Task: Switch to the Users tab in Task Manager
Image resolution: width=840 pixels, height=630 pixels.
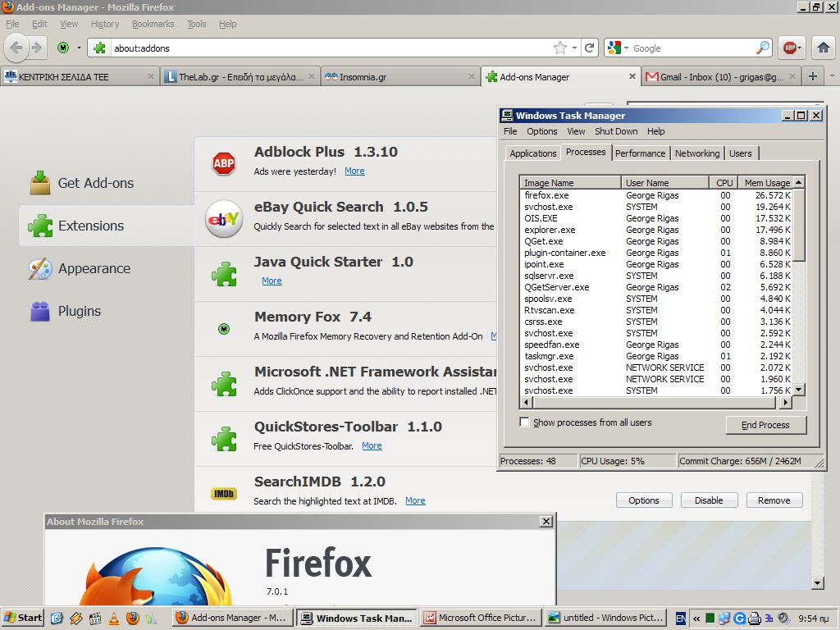Action: 741,153
